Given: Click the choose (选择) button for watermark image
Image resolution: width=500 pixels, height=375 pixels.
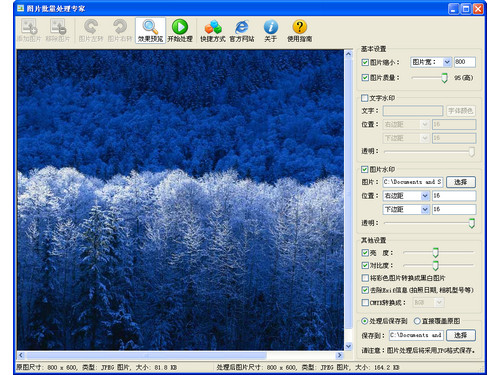Looking at the screenshot, I should click(x=461, y=182).
